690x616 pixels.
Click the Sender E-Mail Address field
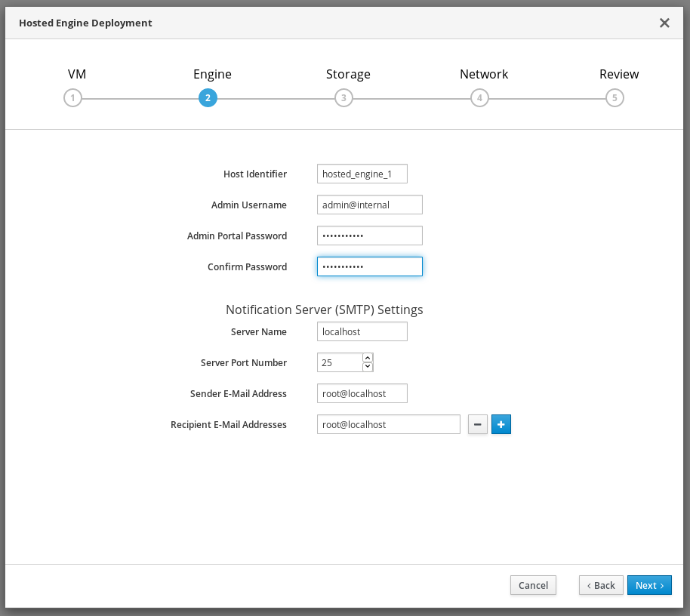point(362,393)
